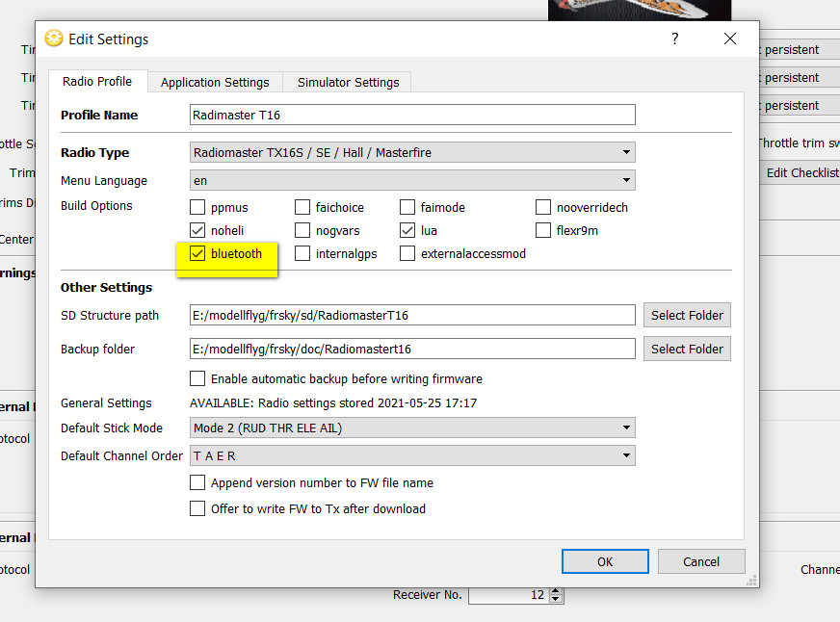Click the Edit Settings window gear icon
The image size is (840, 622).
pos(54,39)
